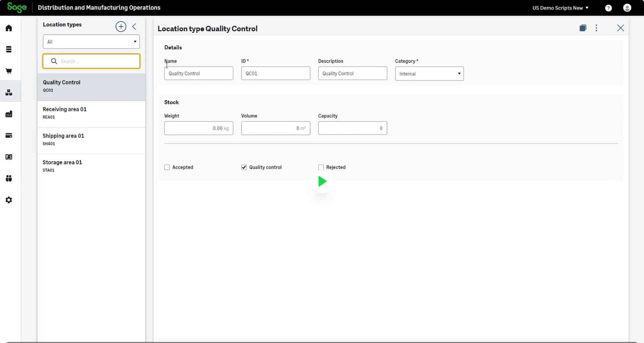Click the Name input field
644x343 pixels.
pyautogui.click(x=199, y=73)
